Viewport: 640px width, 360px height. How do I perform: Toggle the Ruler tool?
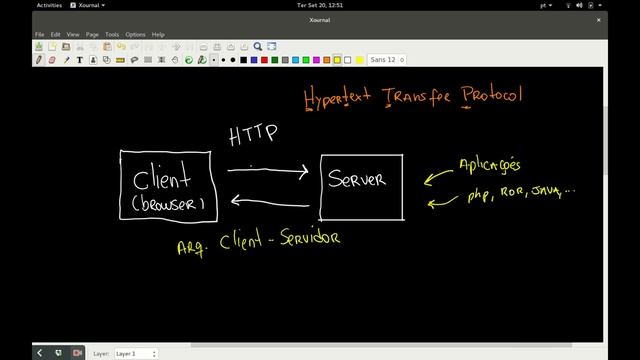click(x=120, y=60)
